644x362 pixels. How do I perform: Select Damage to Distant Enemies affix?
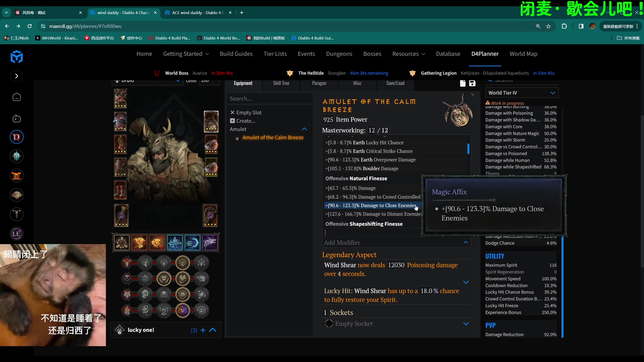point(373,214)
